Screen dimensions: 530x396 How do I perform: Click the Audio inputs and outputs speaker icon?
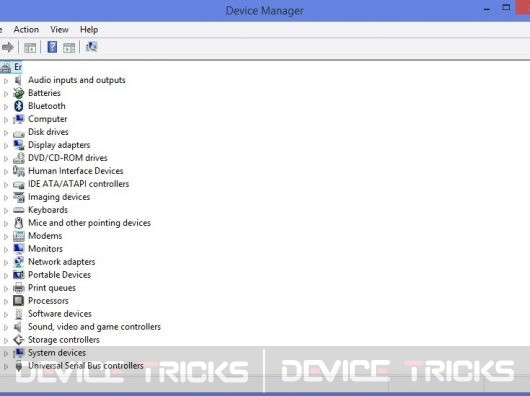pyautogui.click(x=18, y=80)
